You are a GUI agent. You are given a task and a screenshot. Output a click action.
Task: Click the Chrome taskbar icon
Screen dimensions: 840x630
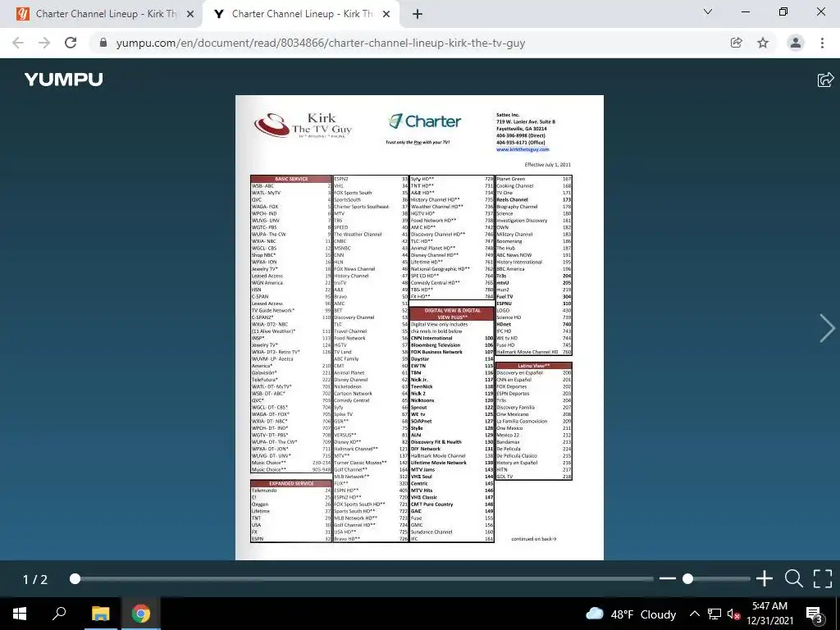click(x=141, y=614)
